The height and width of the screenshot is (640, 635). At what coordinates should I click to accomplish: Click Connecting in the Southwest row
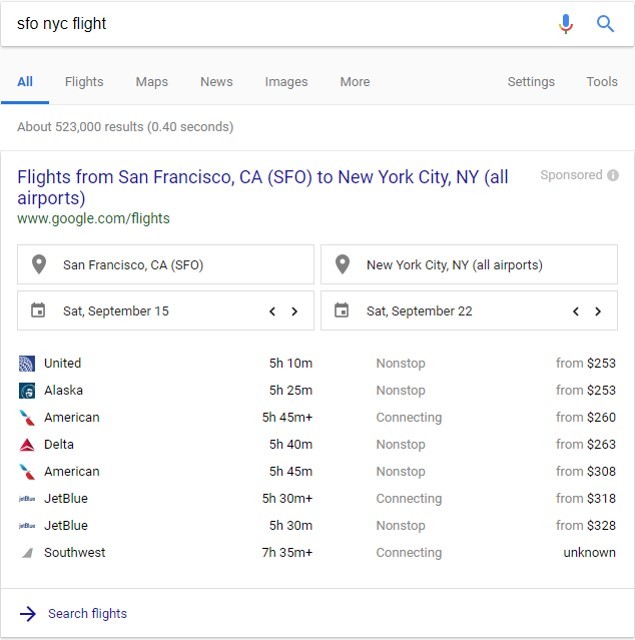(x=409, y=553)
